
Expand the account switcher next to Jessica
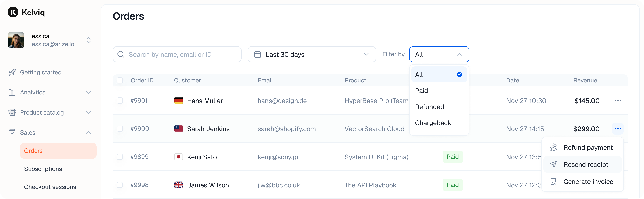tap(89, 40)
